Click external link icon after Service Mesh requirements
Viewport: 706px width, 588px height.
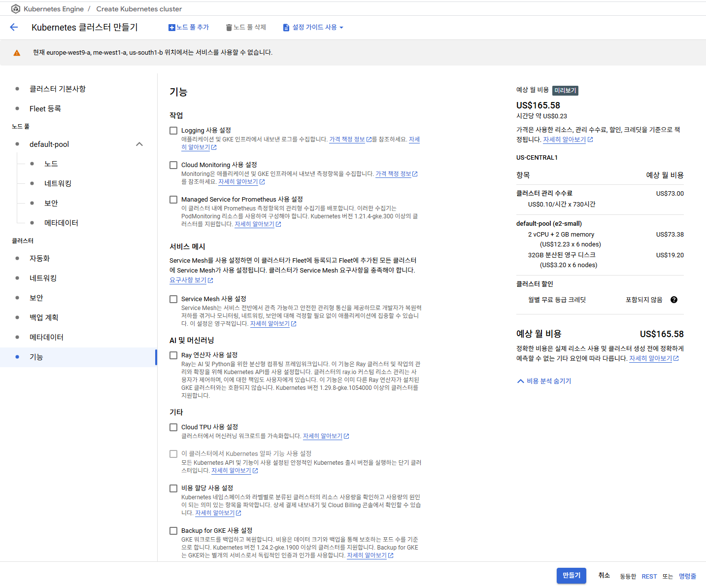click(210, 280)
